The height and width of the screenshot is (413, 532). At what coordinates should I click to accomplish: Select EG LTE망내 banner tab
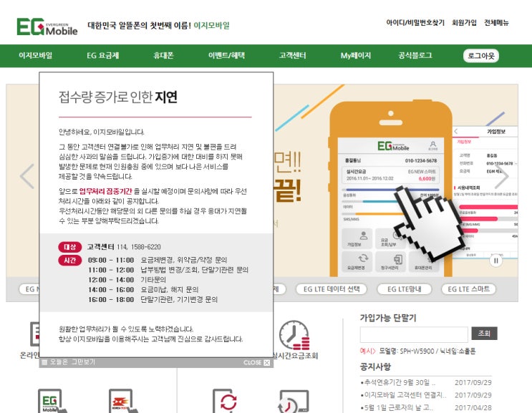tap(404, 289)
